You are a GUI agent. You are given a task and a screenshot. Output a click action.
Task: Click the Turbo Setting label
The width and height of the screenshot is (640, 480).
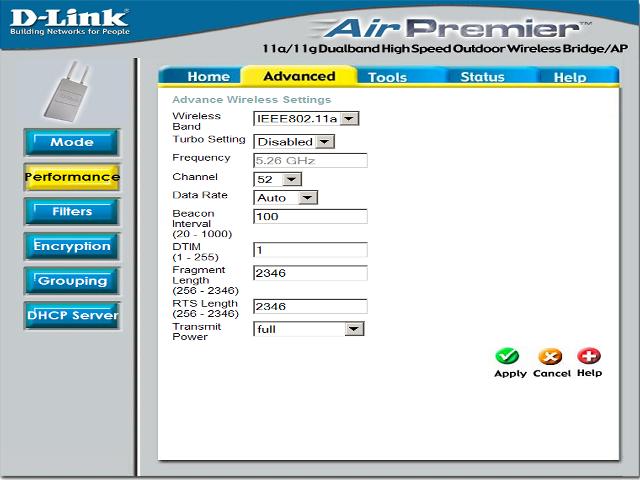point(209,139)
